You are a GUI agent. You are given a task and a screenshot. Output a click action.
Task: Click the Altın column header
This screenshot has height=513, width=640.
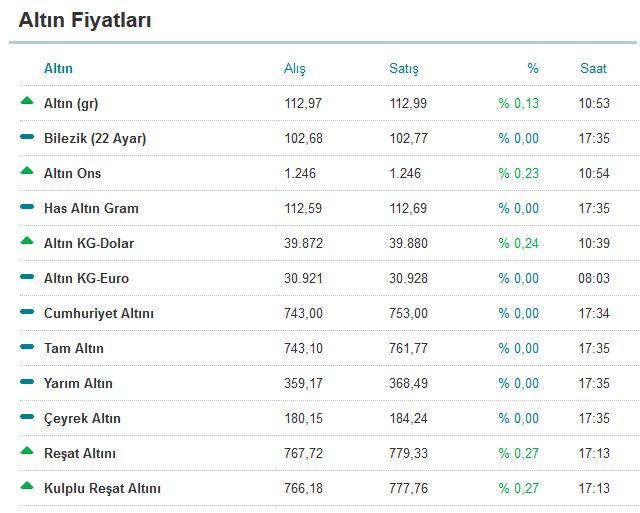(58, 68)
